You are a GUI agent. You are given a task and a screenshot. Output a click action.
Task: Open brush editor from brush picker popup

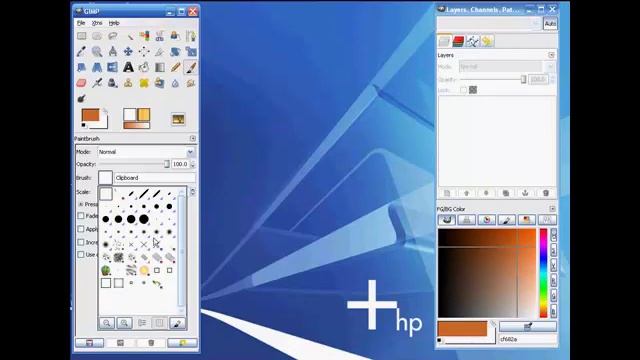[x=177, y=323]
